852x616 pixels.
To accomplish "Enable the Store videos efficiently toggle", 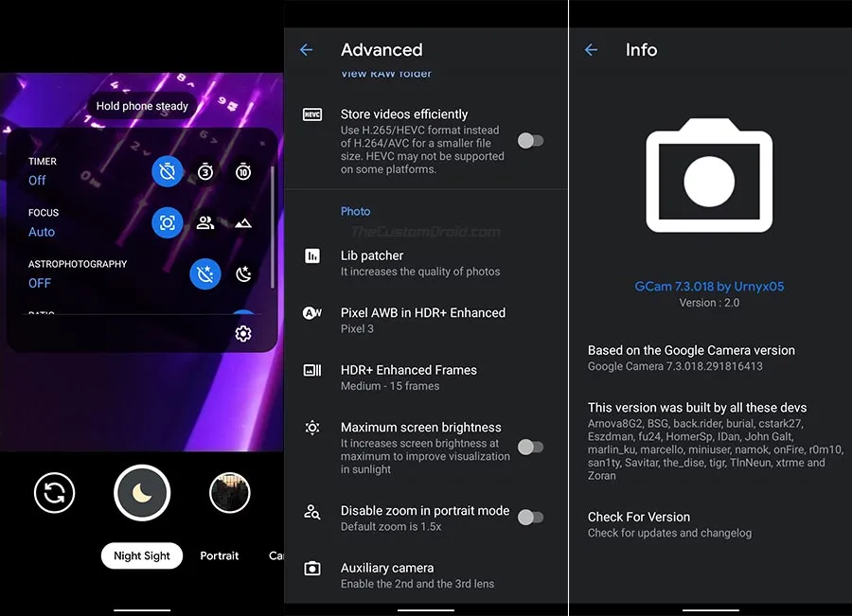I will click(x=530, y=139).
